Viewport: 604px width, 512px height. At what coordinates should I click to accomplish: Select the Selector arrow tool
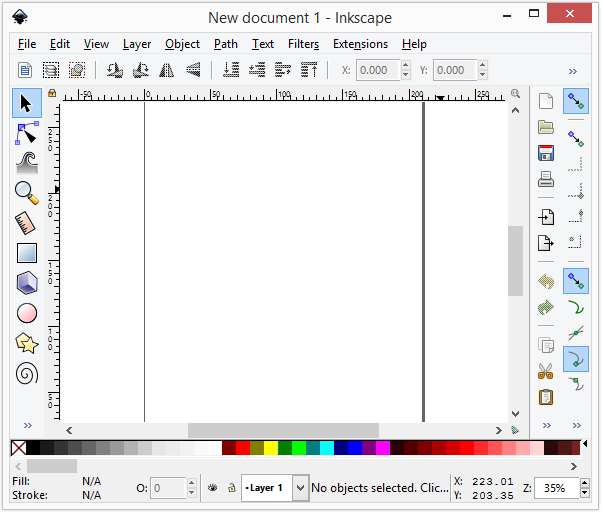click(x=27, y=103)
